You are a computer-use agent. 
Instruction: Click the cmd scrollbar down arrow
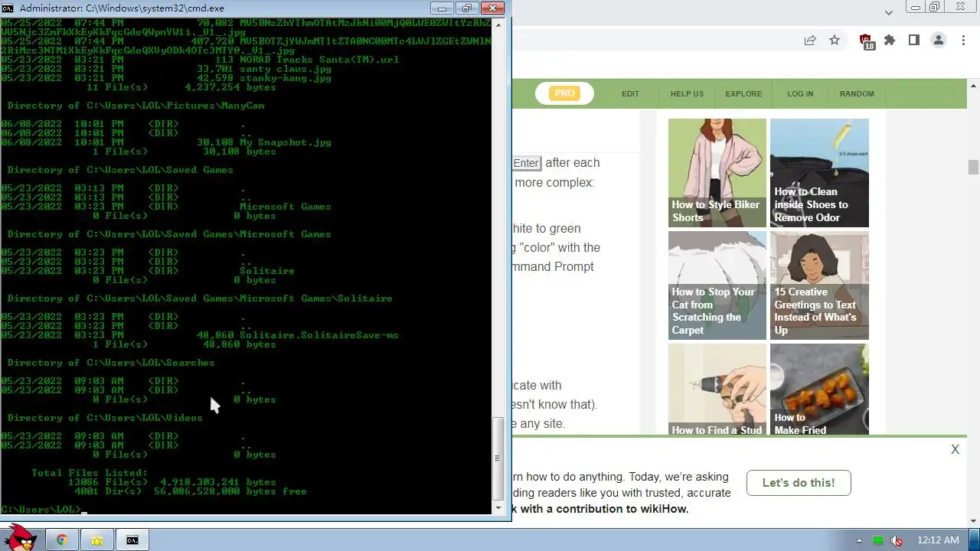click(x=498, y=507)
